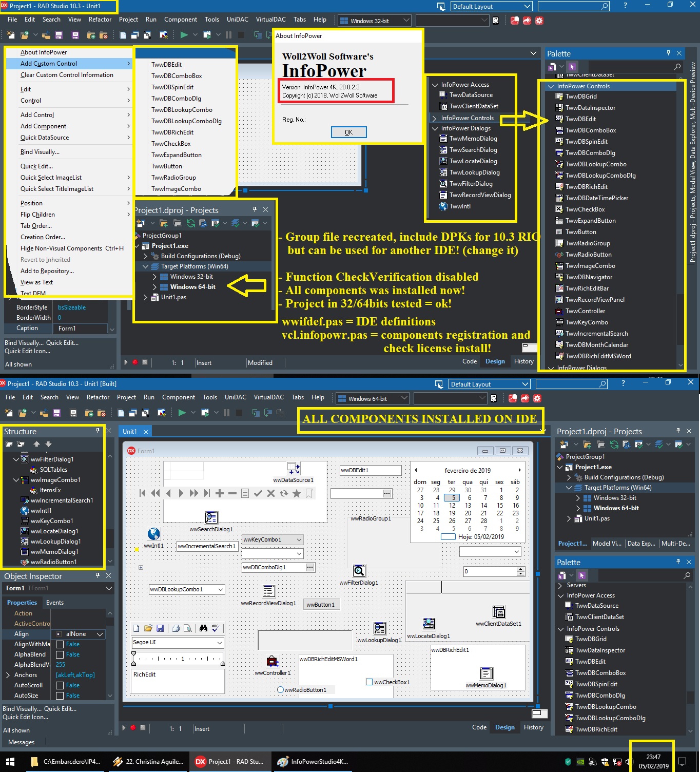
Task: Switch to the Model Vi... tab in Projects panel
Action: click(x=607, y=544)
